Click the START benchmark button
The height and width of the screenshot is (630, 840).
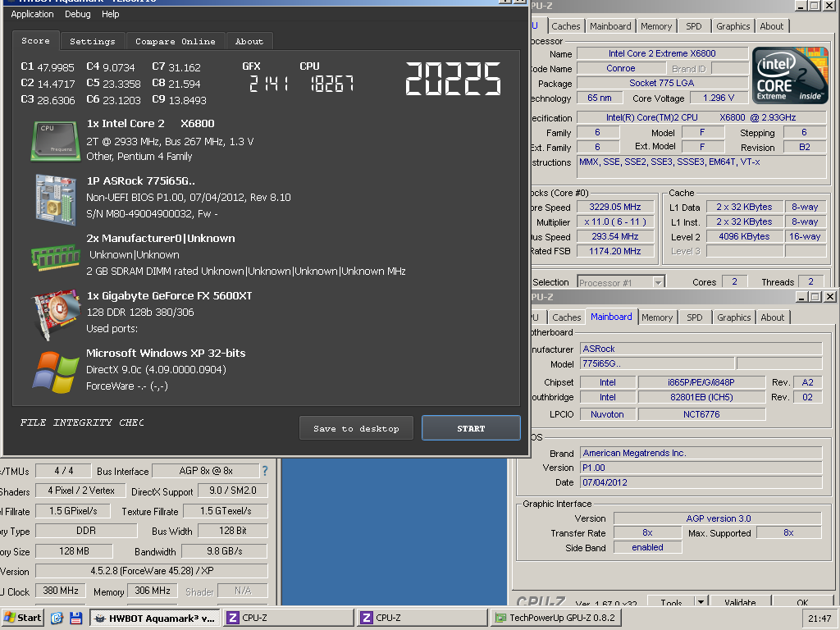(471, 428)
